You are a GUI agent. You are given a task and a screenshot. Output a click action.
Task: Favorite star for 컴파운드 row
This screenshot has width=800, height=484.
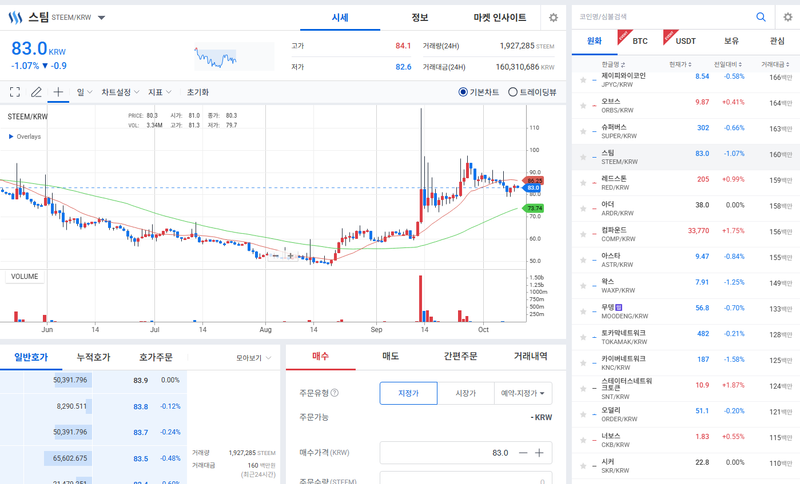tap(583, 234)
